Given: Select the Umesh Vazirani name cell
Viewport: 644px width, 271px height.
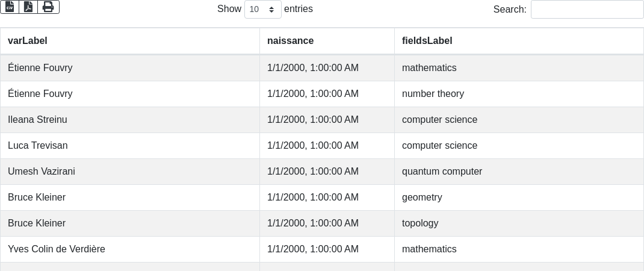Looking at the screenshot, I should [42, 172].
